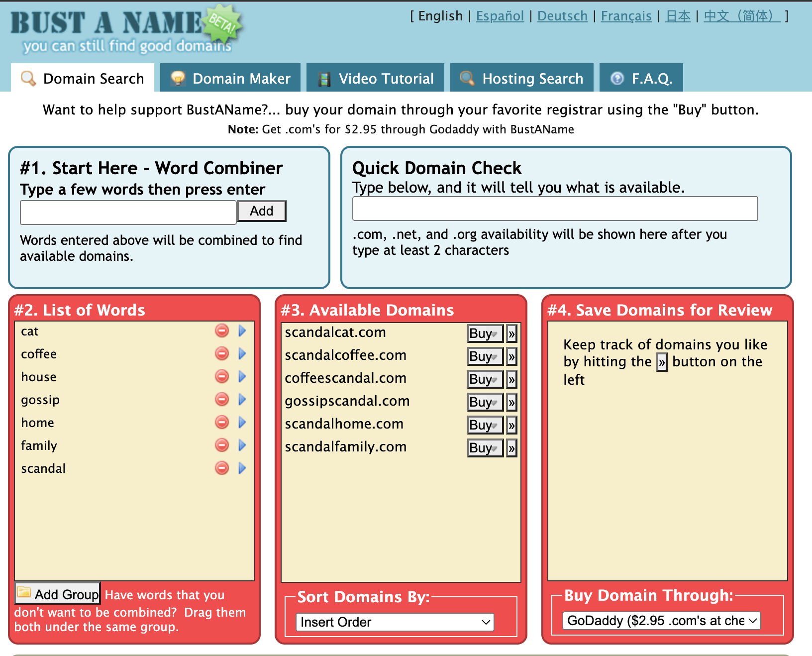Remove the word house from list
This screenshot has height=656, width=812.
222,376
